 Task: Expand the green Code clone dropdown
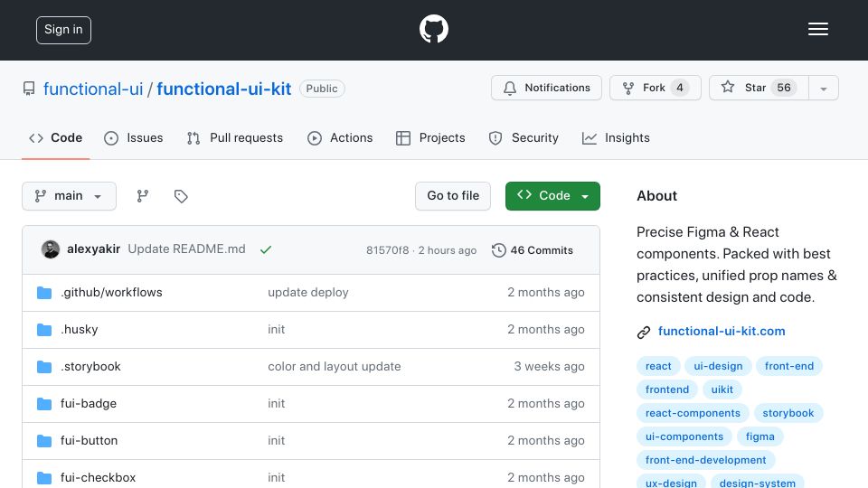552,196
